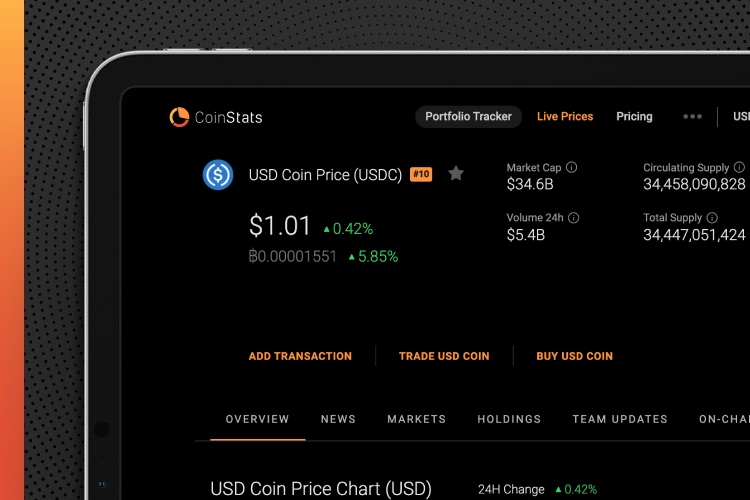Toggle the favorite star for USDC

(x=456, y=173)
